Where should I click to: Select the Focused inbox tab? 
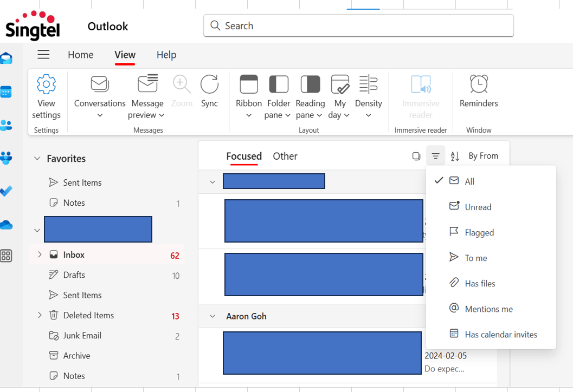coord(244,156)
